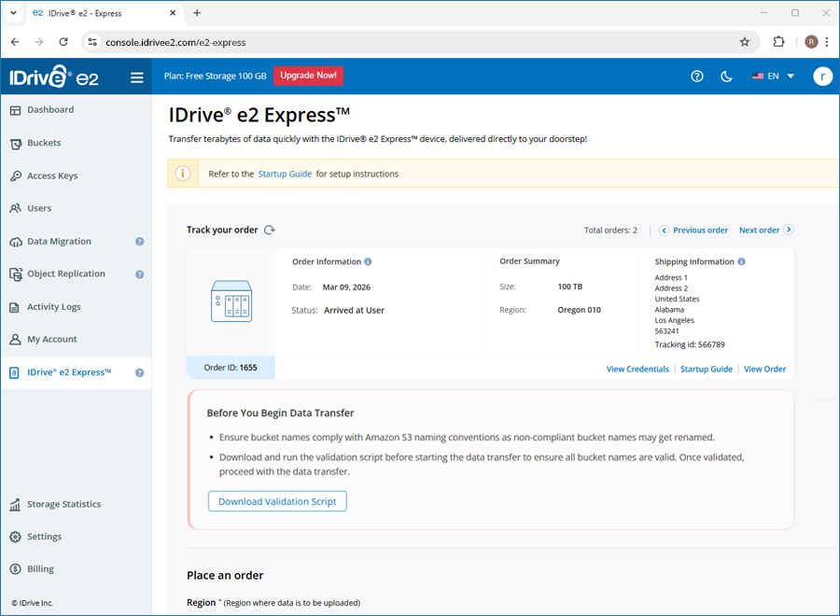The image size is (840, 616).
Task: Select the IDrive e2 - Express browser tab
Action: click(x=105, y=13)
